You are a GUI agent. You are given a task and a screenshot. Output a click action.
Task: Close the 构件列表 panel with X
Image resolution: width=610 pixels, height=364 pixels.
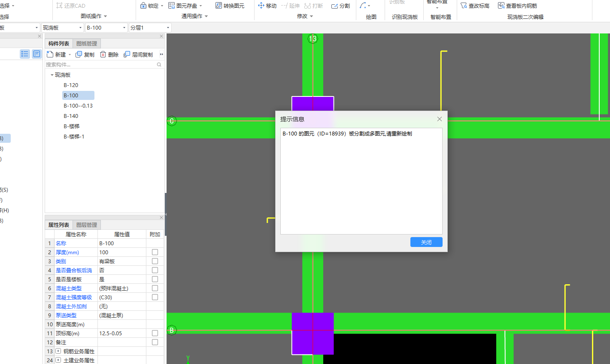tap(161, 36)
